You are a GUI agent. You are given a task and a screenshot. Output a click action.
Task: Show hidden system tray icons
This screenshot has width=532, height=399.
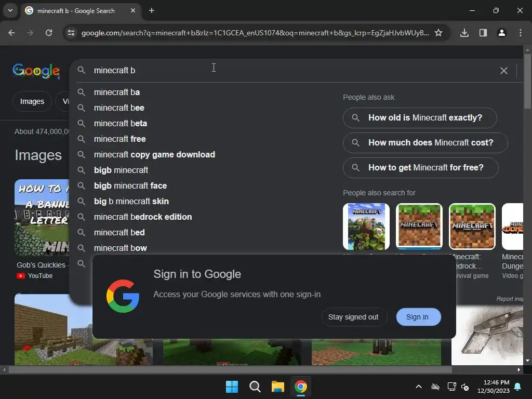click(419, 387)
